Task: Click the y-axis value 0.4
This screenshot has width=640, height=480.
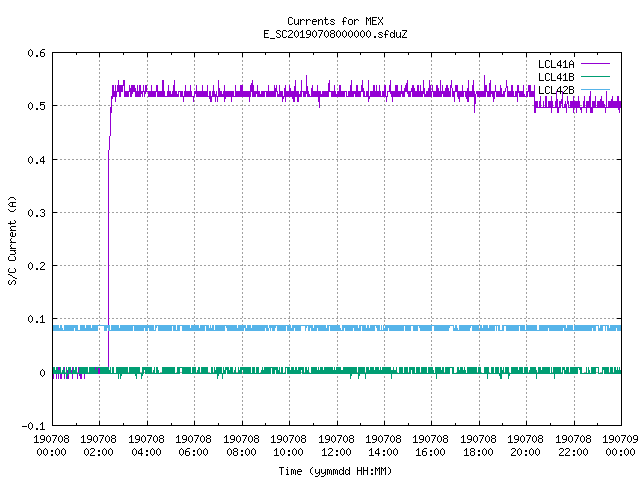Action: coord(36,160)
